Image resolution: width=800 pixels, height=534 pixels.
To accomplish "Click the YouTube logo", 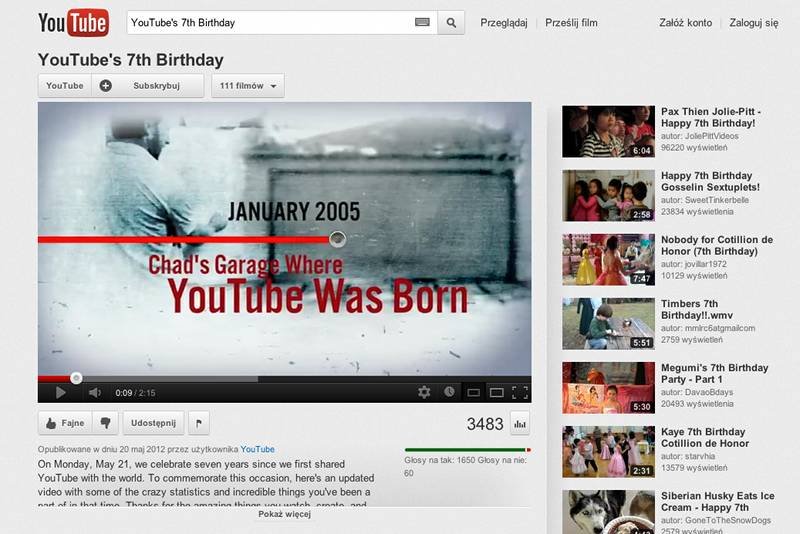I will point(73,22).
